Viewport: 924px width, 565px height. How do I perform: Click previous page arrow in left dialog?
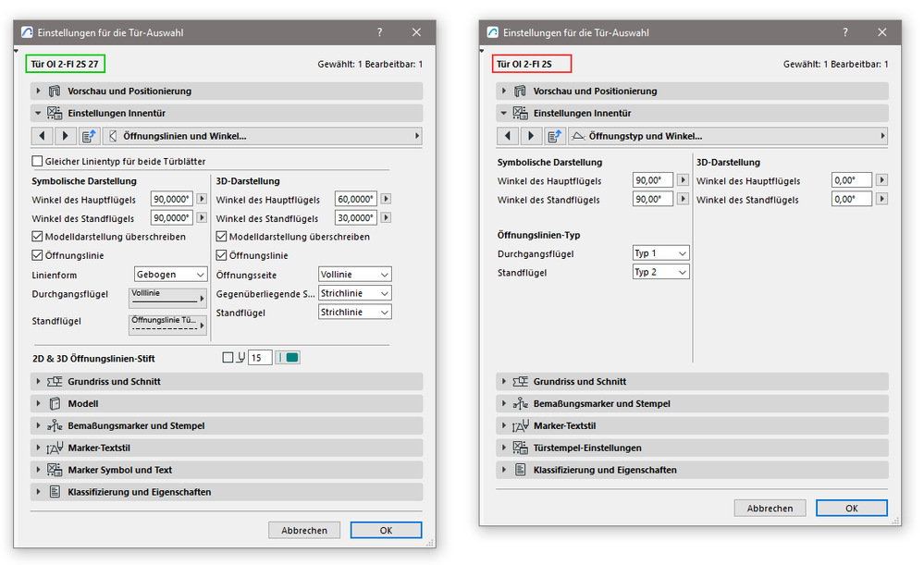[x=42, y=136]
